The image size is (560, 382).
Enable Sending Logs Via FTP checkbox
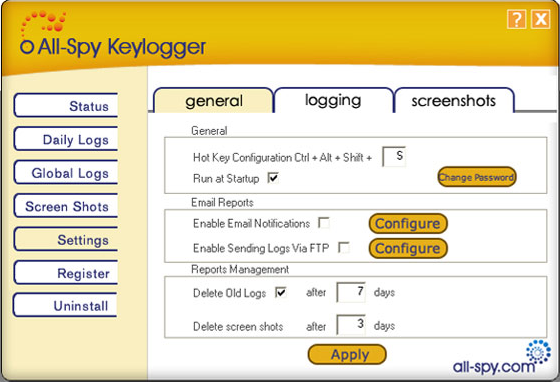(x=344, y=248)
